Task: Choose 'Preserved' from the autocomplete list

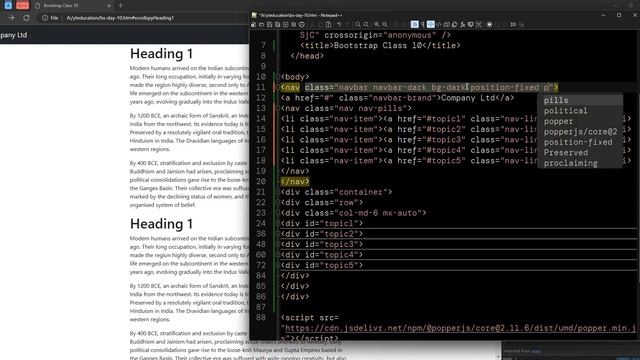Action: (580, 153)
